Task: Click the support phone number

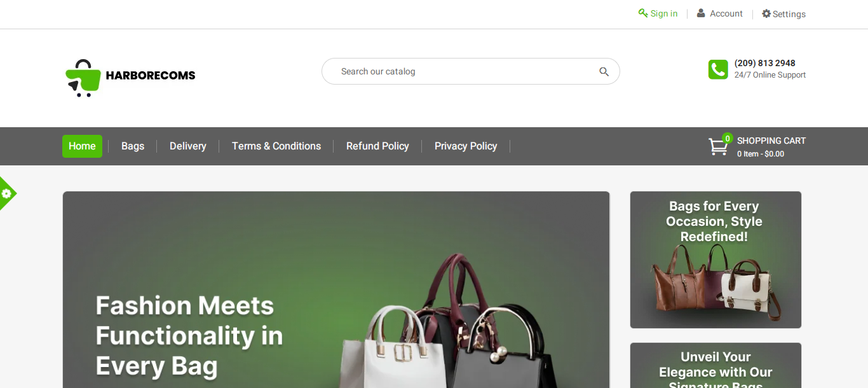Action: (765, 63)
